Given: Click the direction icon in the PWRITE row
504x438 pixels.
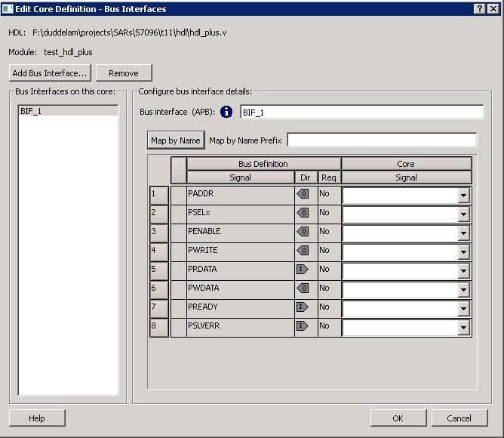Looking at the screenshot, I should 303,251.
